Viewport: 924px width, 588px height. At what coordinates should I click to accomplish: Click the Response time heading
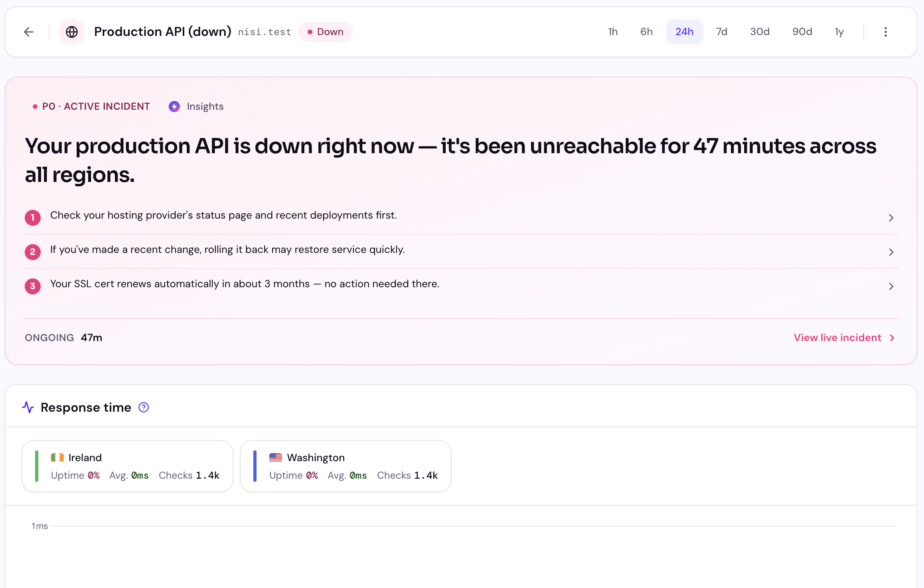click(x=86, y=407)
